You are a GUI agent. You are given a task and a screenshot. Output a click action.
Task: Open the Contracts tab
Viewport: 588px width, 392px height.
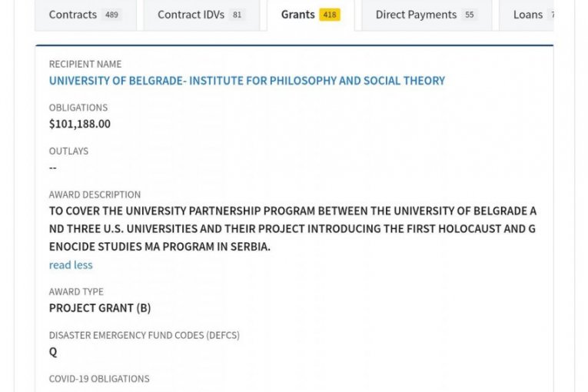[x=73, y=15]
